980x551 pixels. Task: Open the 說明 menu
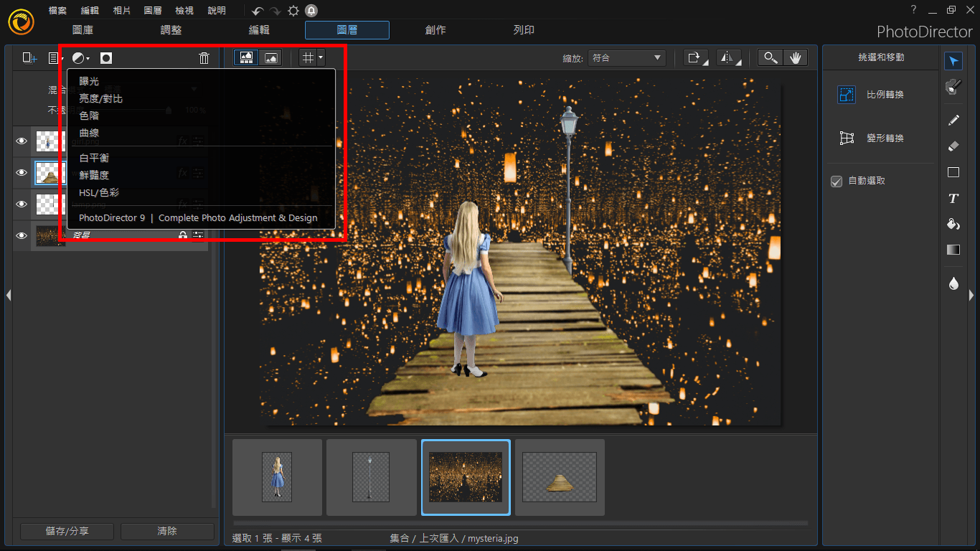pos(216,11)
